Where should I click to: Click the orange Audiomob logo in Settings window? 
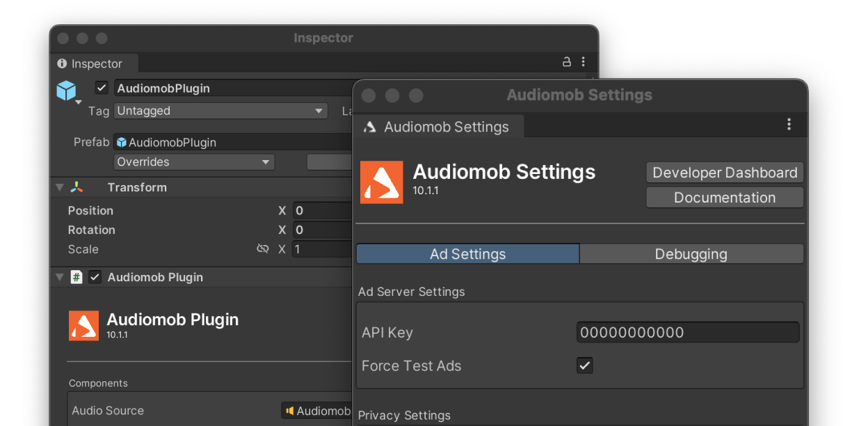[382, 182]
